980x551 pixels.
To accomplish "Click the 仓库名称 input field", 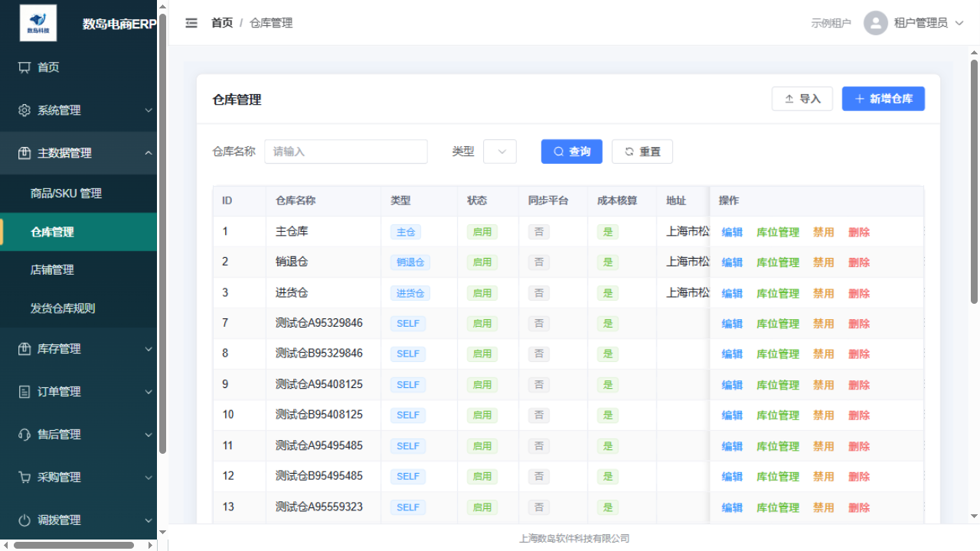I will [x=346, y=152].
